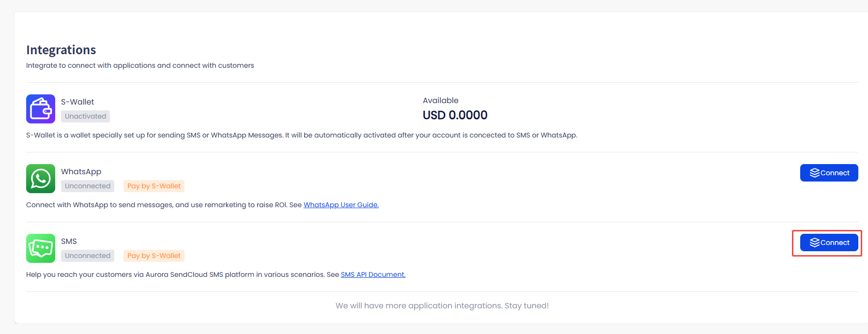This screenshot has width=868, height=334.
Task: Click the WhatsApp title text
Action: [81, 171]
